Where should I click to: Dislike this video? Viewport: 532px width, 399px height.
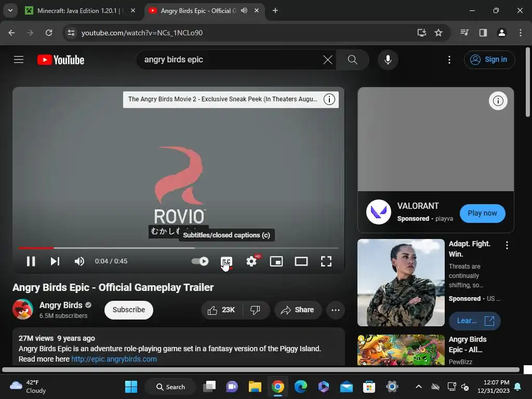255,310
